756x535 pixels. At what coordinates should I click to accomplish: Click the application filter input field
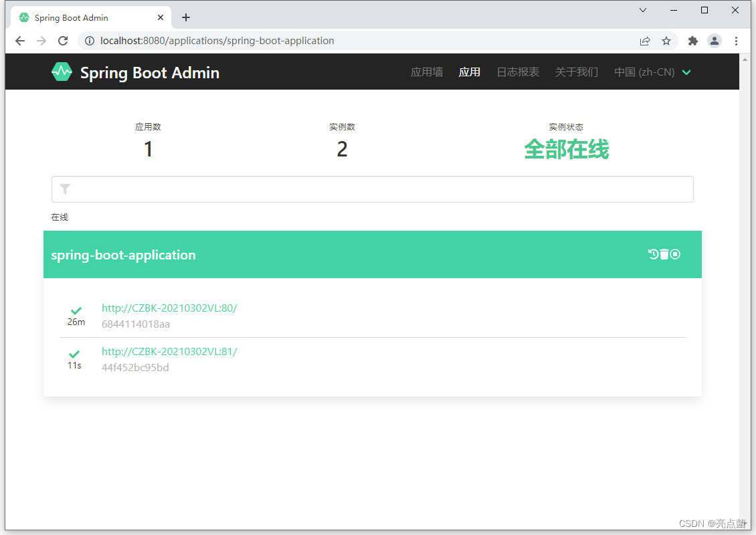click(373, 189)
